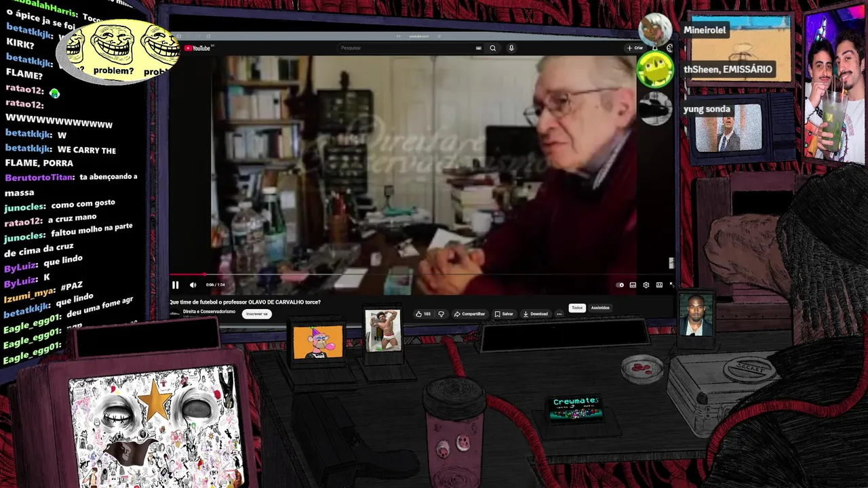868x488 pixels.
Task: Click the YouTube logo to go home
Action: coord(198,48)
